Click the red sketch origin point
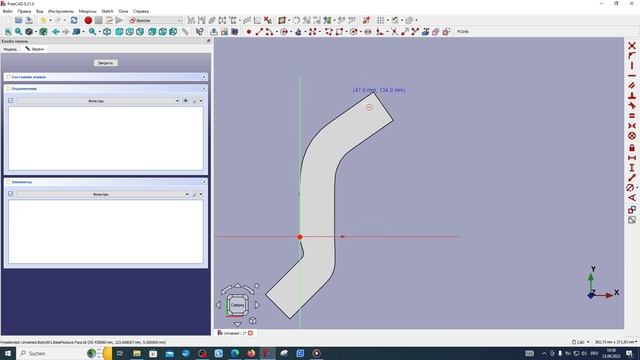This screenshot has height=360, width=640. (x=300, y=237)
